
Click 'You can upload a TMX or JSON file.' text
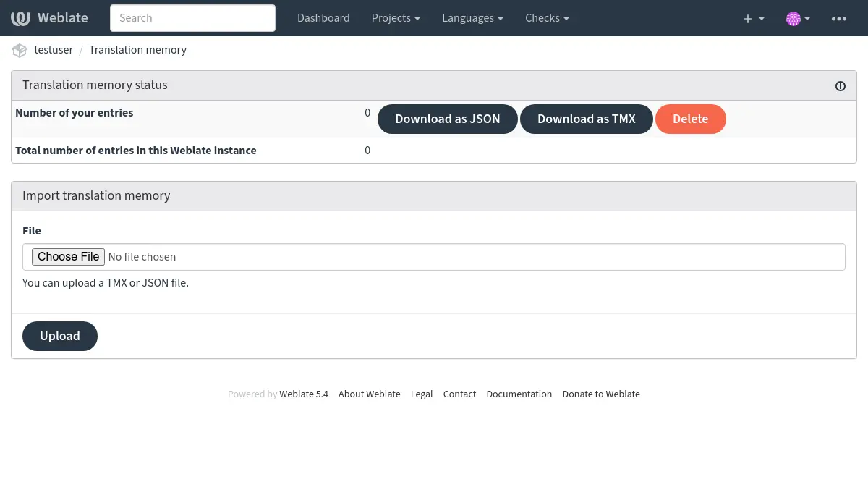[106, 283]
